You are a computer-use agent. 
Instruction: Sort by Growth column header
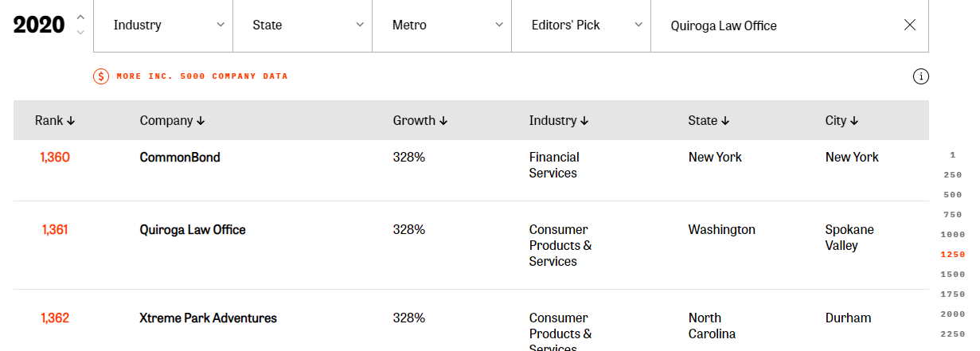(420, 121)
